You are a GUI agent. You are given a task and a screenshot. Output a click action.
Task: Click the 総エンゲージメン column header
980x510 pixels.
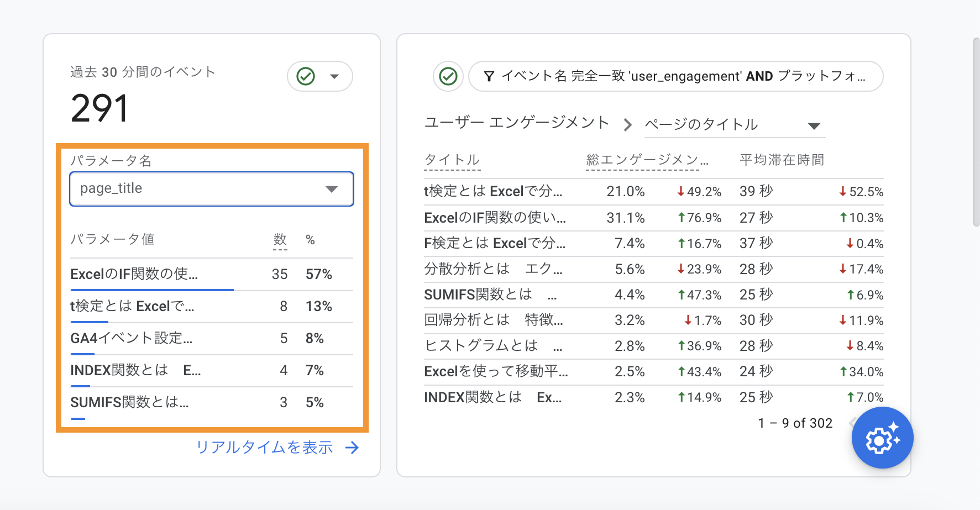click(644, 160)
